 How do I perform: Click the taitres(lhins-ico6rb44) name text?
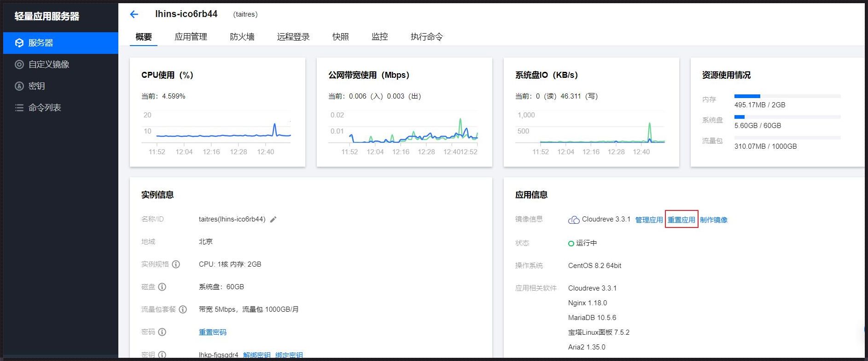point(232,219)
